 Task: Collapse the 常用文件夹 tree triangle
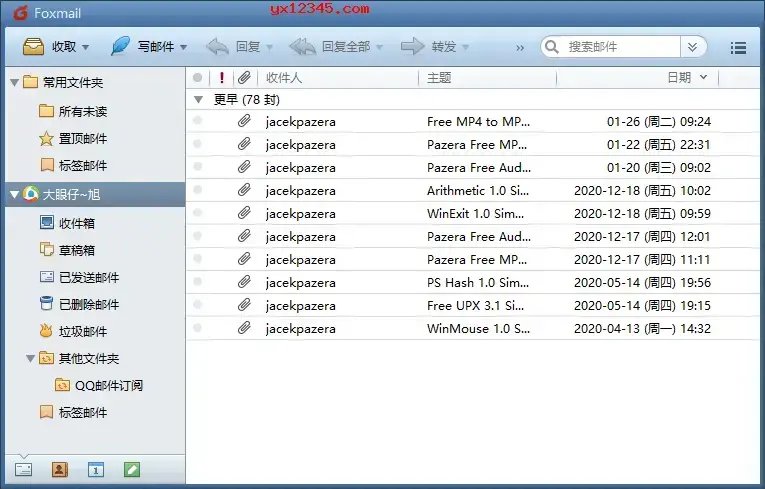15,82
